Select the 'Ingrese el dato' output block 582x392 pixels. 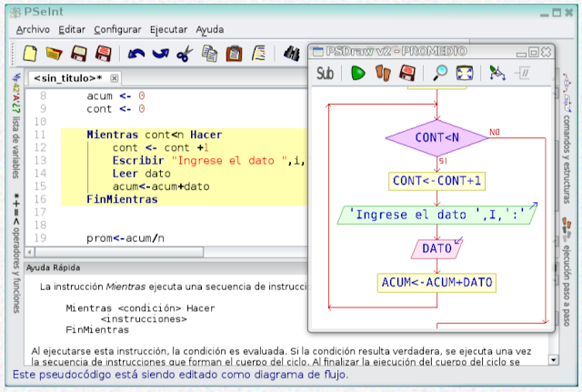click(x=436, y=215)
